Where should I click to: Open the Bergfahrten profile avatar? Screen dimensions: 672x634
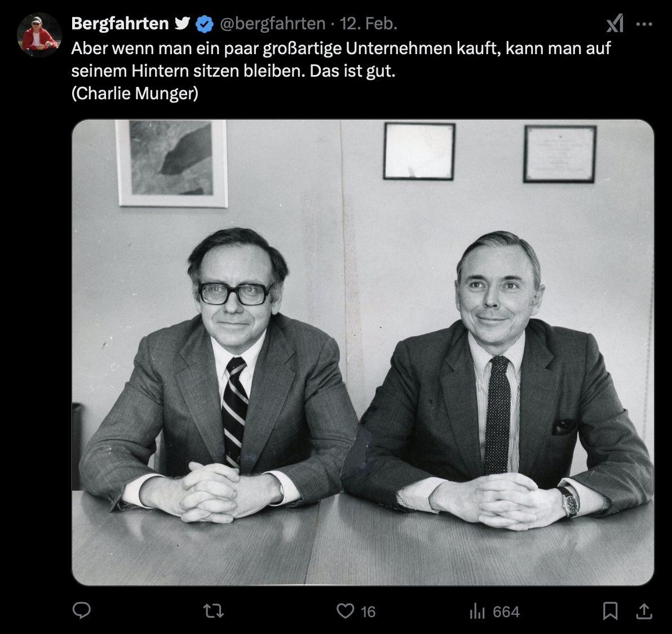(x=39, y=34)
